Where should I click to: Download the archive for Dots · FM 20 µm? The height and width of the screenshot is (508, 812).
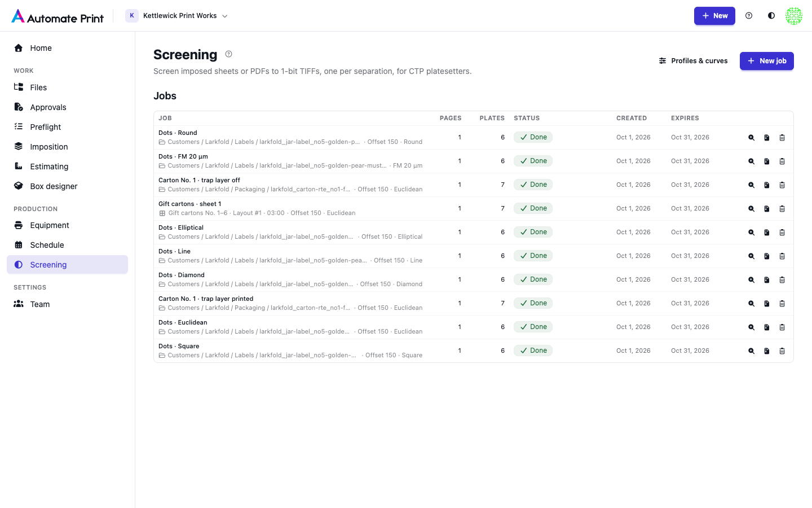pyautogui.click(x=767, y=161)
